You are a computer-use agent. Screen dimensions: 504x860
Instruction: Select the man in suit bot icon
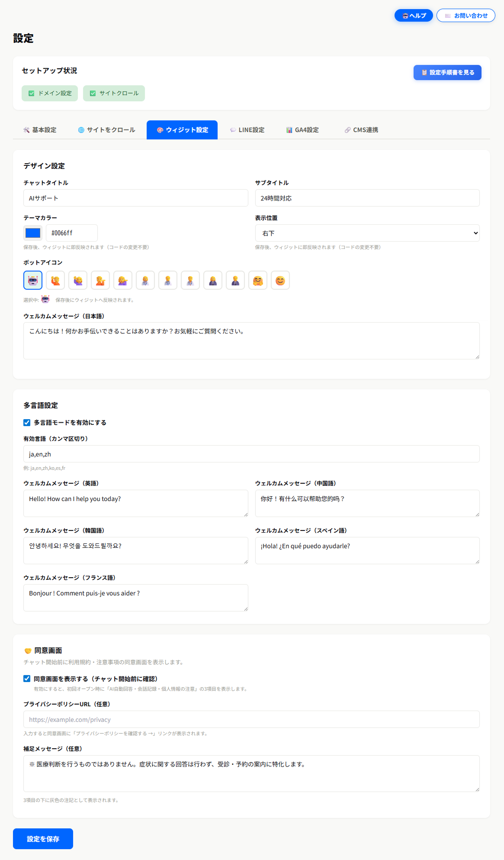[235, 280]
